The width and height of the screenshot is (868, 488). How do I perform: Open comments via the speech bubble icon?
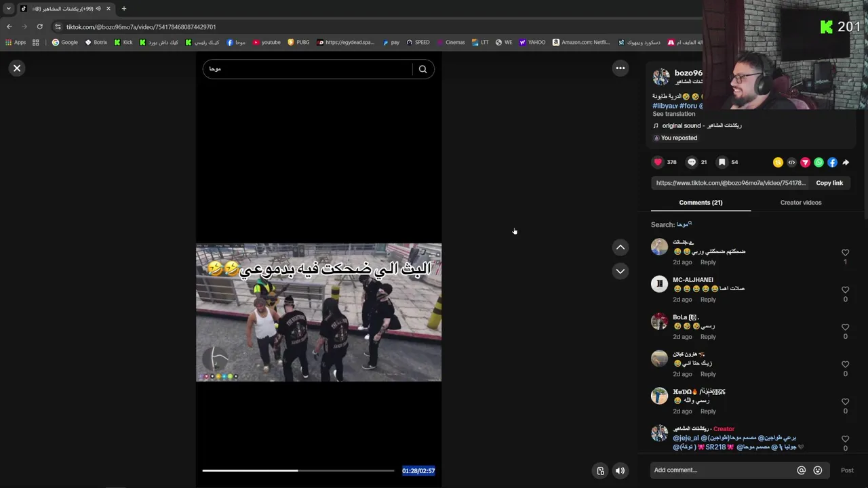point(692,162)
